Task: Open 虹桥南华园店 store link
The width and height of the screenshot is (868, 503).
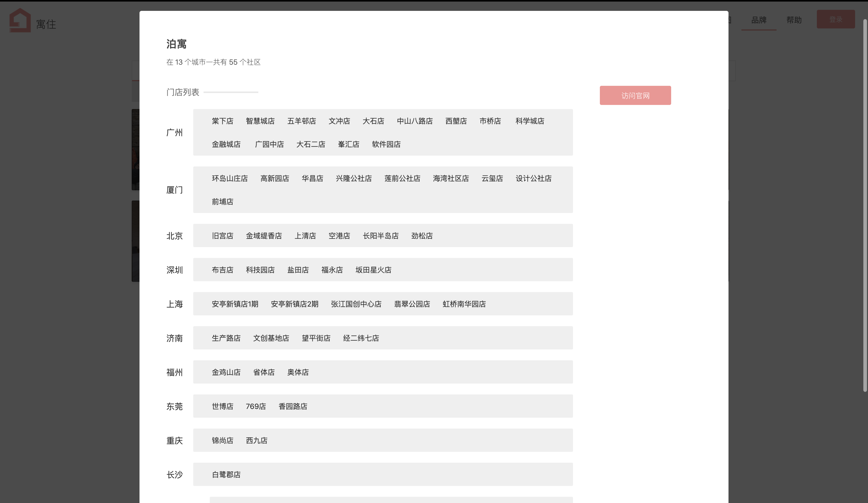Action: (x=464, y=304)
